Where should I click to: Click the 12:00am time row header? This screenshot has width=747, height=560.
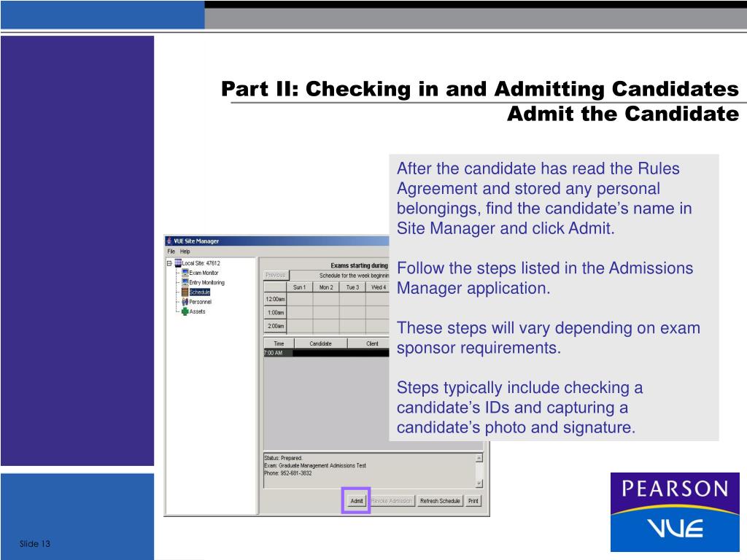pos(275,299)
